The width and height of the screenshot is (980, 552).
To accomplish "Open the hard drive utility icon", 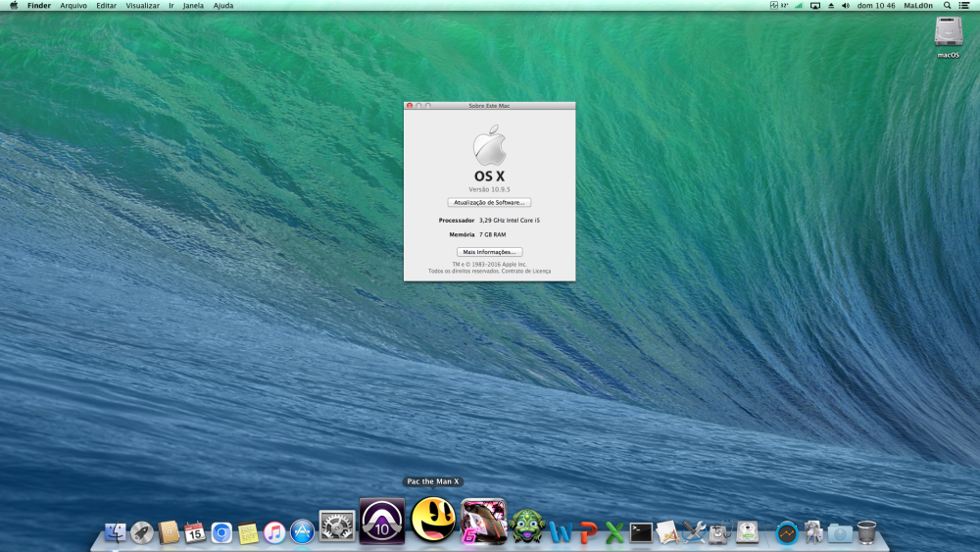I will (748, 532).
